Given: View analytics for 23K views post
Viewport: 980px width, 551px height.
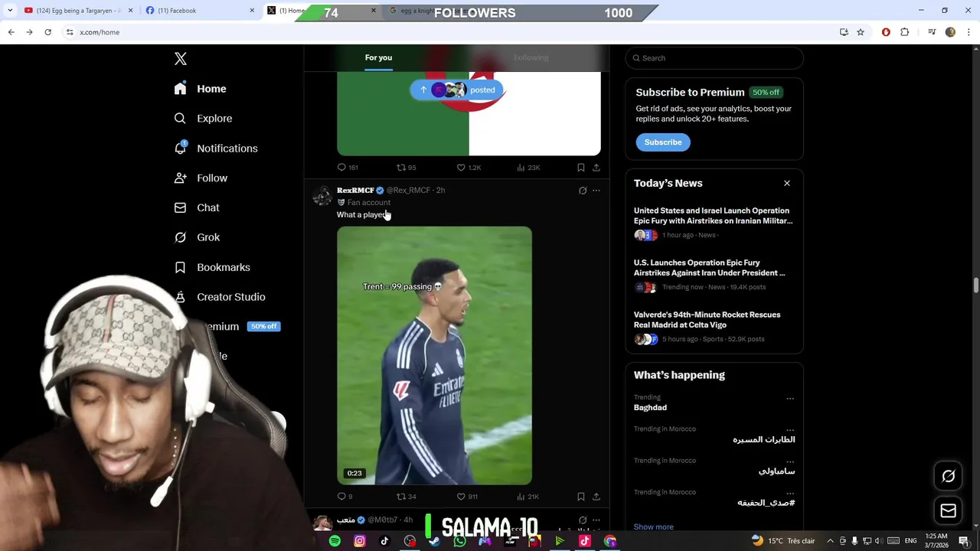Looking at the screenshot, I should point(528,168).
